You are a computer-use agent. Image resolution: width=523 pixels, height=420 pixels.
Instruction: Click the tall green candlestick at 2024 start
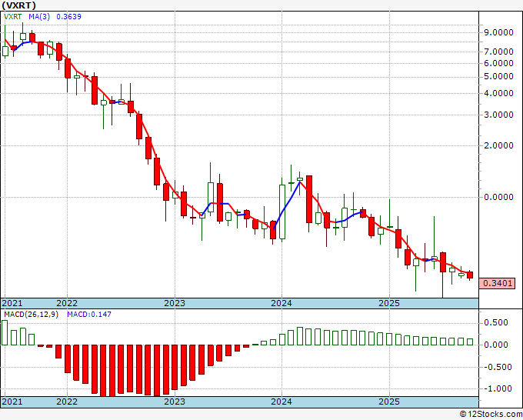[x=282, y=212]
